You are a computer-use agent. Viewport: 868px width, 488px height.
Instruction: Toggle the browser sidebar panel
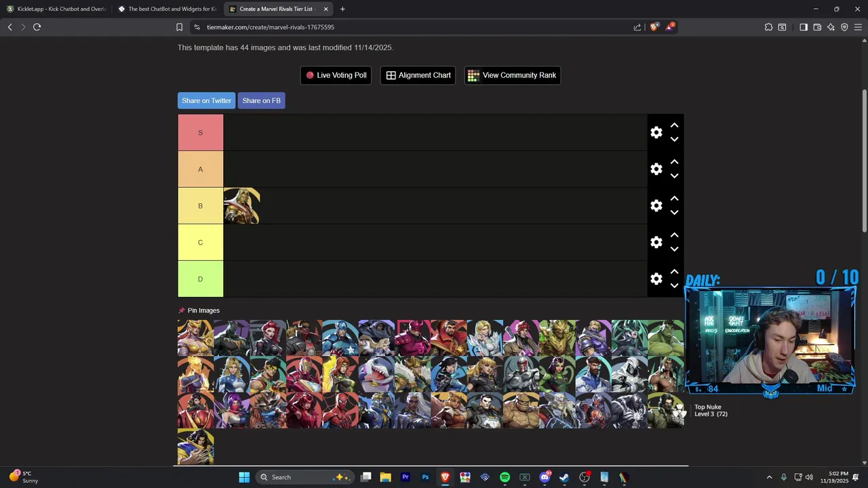(803, 27)
